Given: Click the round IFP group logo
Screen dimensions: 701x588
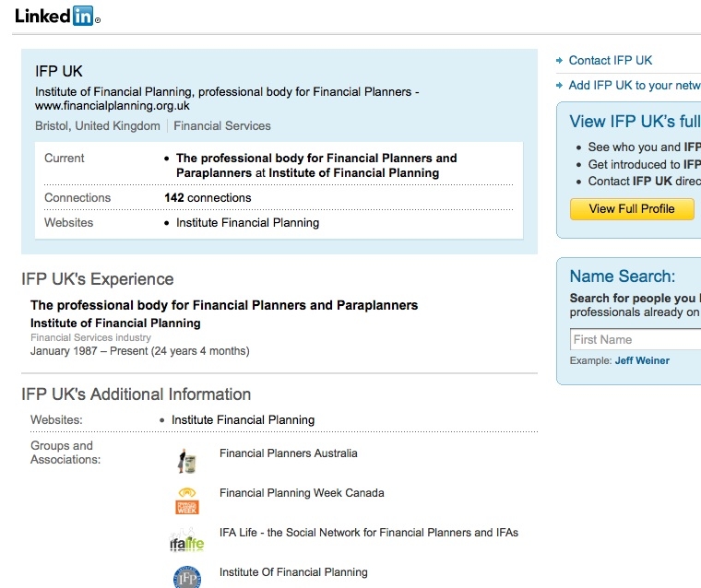Looking at the screenshot, I should click(187, 577).
